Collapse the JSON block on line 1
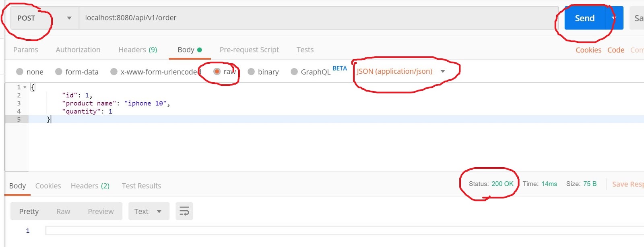This screenshot has width=644, height=247. pyautogui.click(x=24, y=87)
